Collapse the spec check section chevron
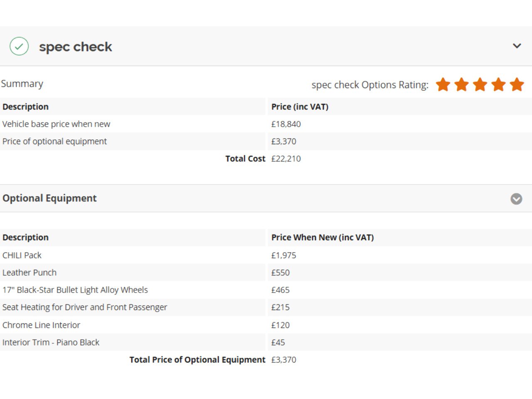The height and width of the screenshot is (399, 532). (517, 46)
